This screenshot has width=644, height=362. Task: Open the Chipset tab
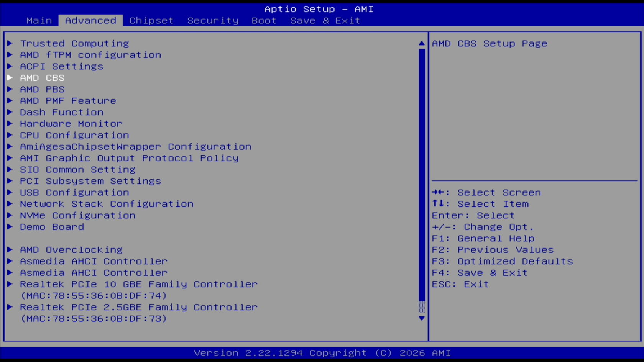point(151,21)
